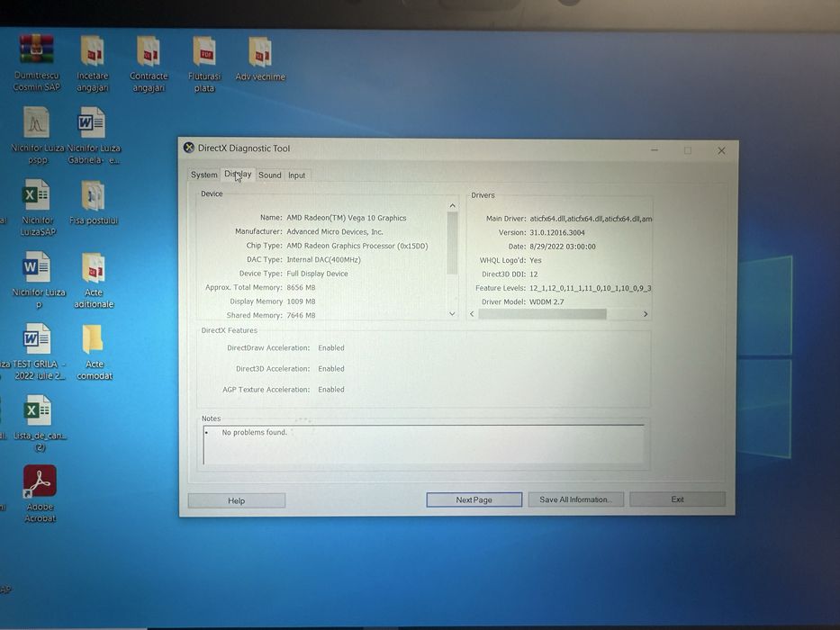This screenshot has height=630, width=840.
Task: Click the Driver Model 'WDDM 2.7' value
Action: pyautogui.click(x=546, y=302)
